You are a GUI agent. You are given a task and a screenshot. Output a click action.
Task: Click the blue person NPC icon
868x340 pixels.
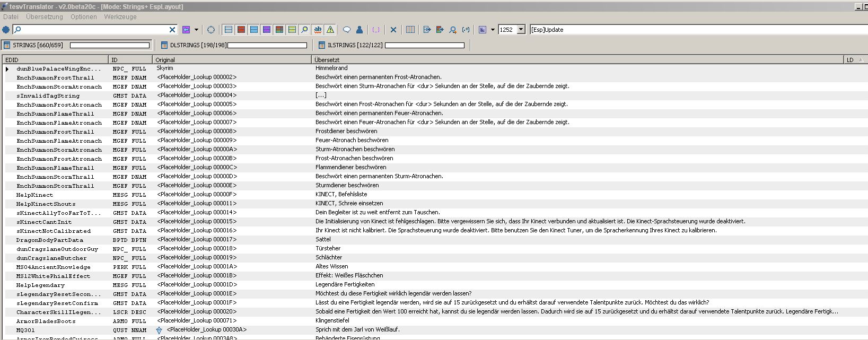[360, 30]
